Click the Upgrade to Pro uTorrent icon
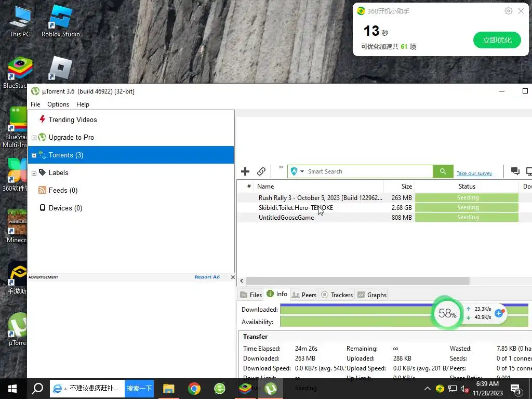 tap(42, 137)
